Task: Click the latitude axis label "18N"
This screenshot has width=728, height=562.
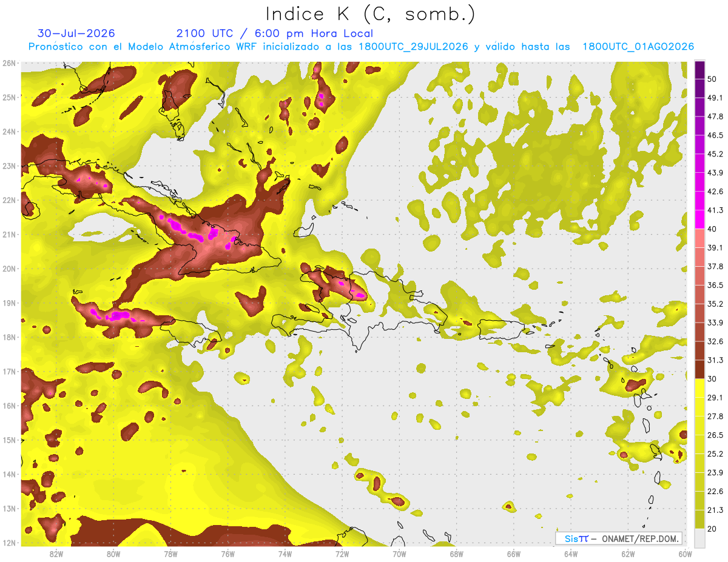Action: click(x=8, y=337)
